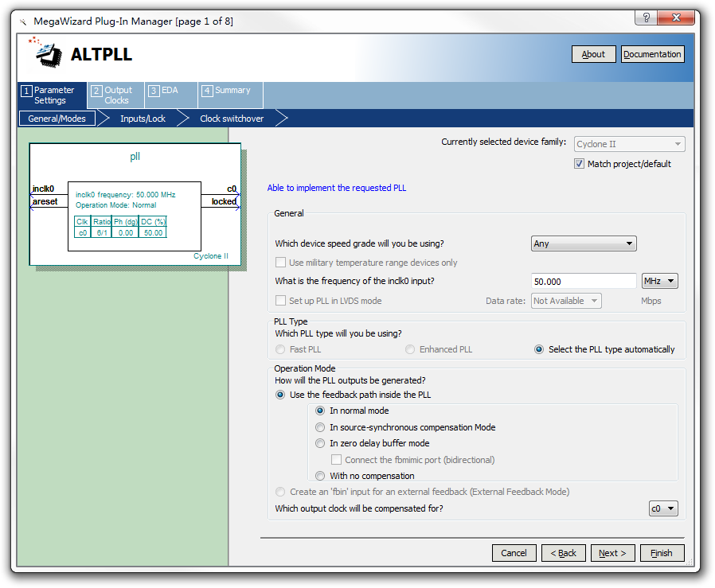The height and width of the screenshot is (588, 715).
Task: Choose In zero delay buffer mode
Action: [320, 443]
